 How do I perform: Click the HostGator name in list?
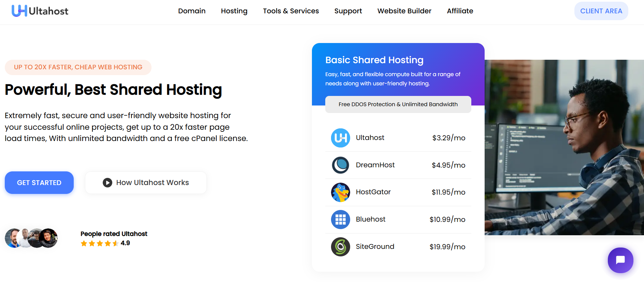tap(373, 192)
